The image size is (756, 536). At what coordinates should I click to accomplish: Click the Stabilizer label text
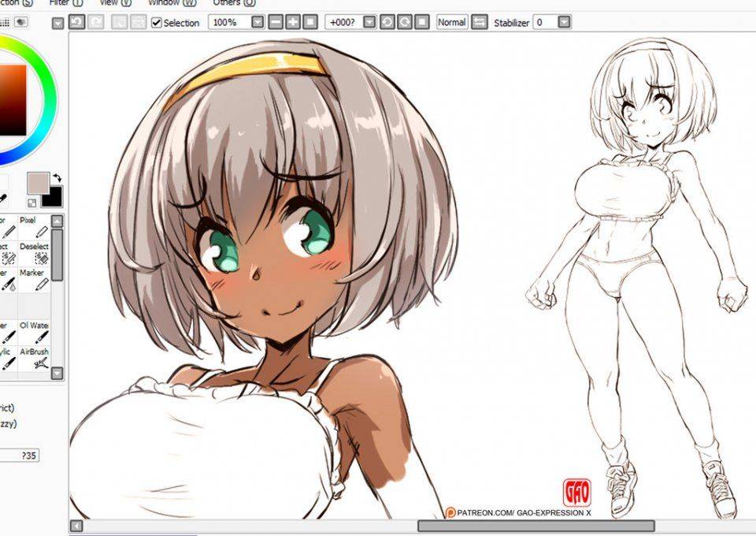[512, 23]
